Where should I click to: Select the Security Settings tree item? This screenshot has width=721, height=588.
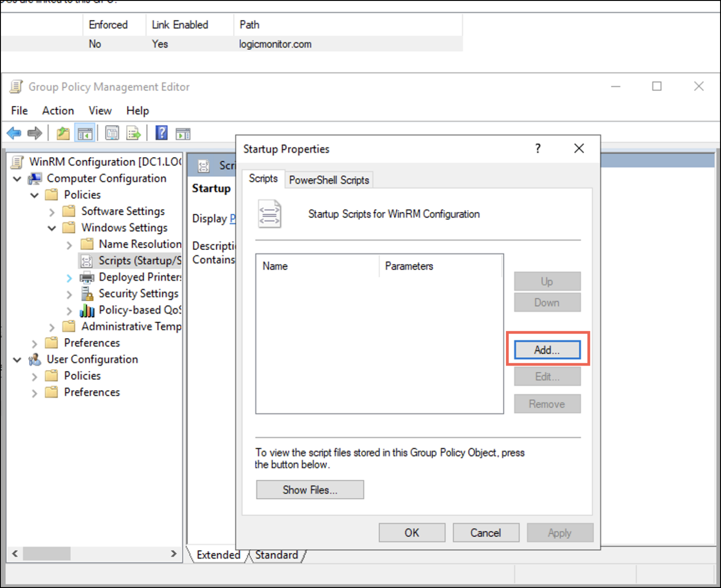pos(138,294)
